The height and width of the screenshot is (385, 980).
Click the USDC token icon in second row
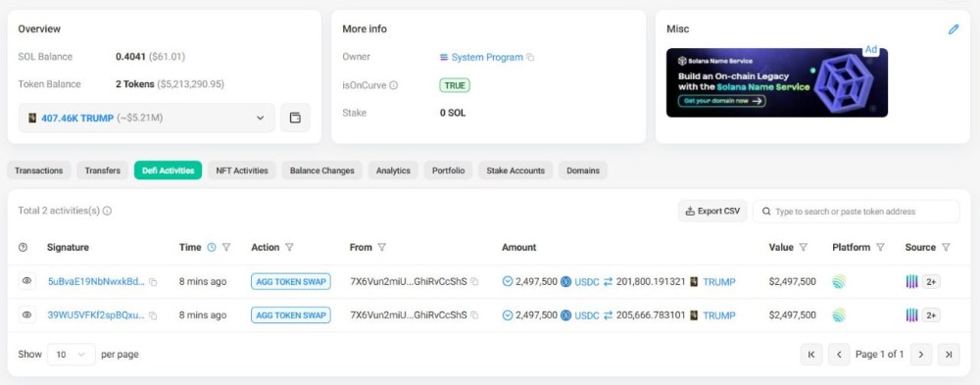pyautogui.click(x=566, y=315)
